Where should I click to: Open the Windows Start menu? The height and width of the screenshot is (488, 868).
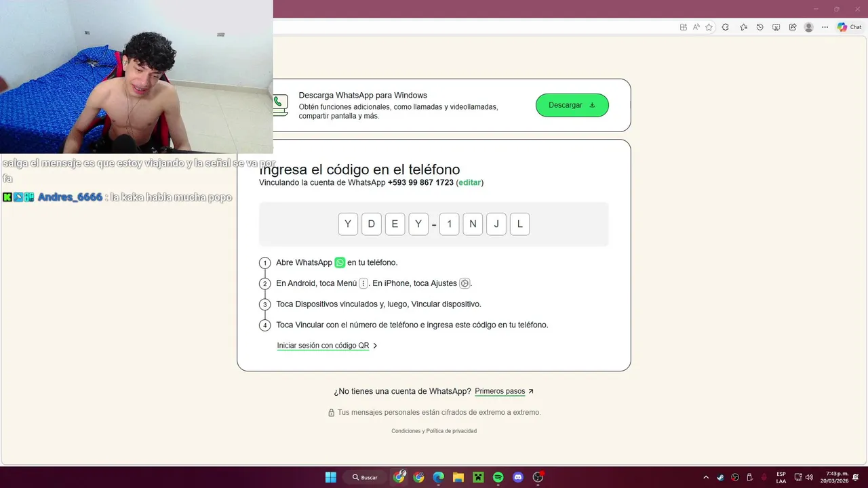tap(330, 477)
